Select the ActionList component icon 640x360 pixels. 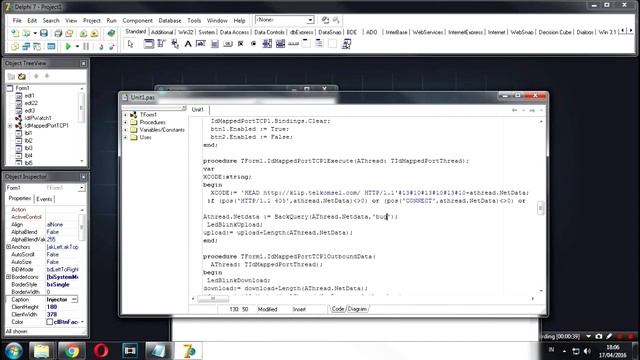pyautogui.click(x=346, y=44)
